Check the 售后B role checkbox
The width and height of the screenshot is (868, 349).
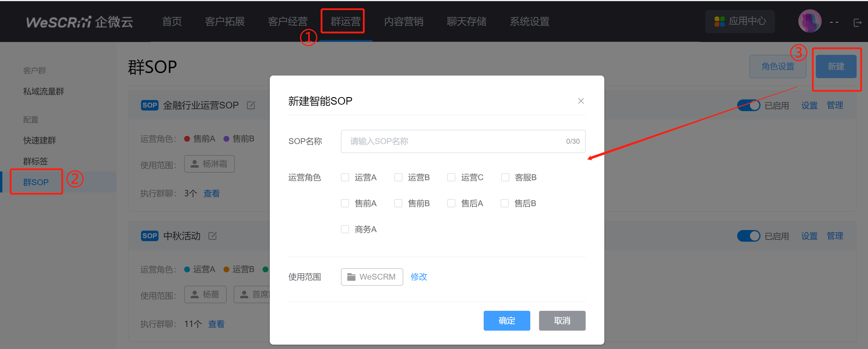coord(504,203)
